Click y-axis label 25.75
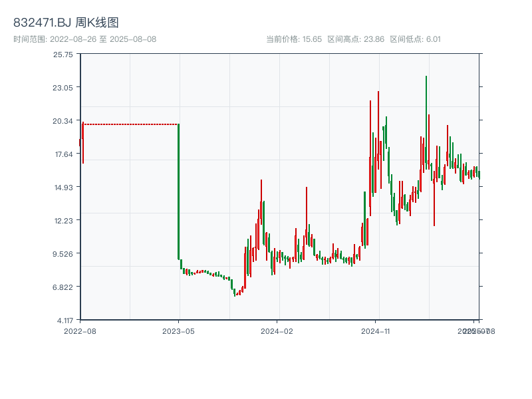532x399 pixels. point(63,55)
